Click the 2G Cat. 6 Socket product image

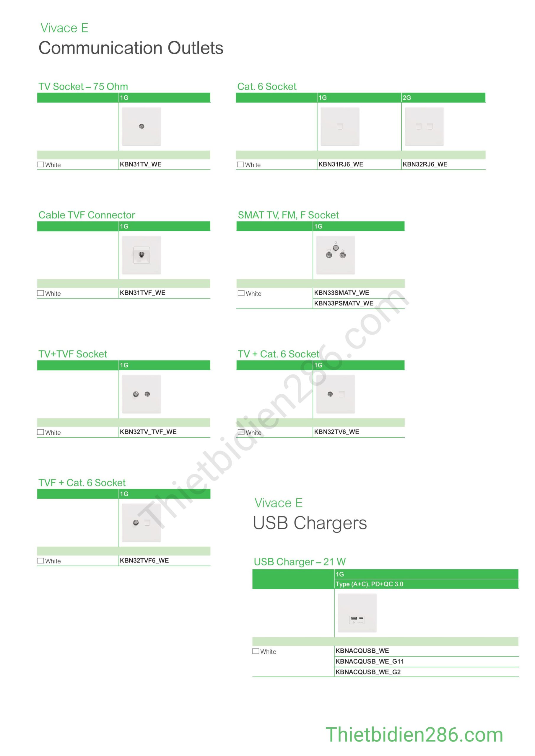pos(424,126)
